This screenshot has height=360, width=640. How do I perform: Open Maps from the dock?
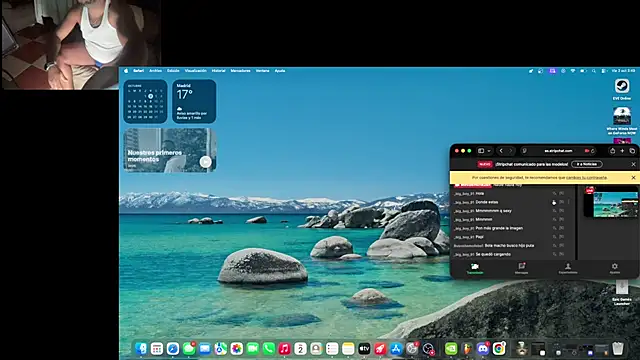tap(220, 349)
